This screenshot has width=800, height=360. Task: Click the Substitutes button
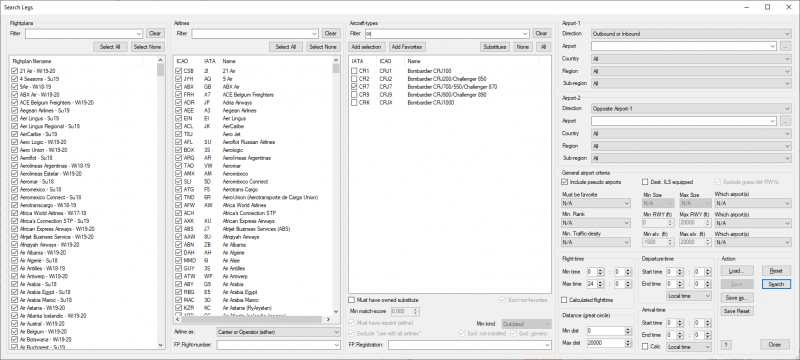pyautogui.click(x=495, y=47)
